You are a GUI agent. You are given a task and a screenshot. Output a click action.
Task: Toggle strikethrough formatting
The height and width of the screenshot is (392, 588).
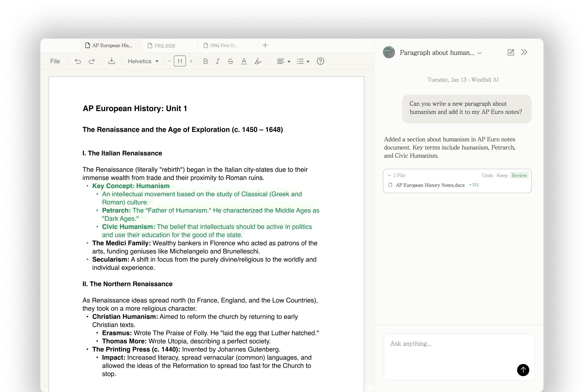[x=230, y=61]
